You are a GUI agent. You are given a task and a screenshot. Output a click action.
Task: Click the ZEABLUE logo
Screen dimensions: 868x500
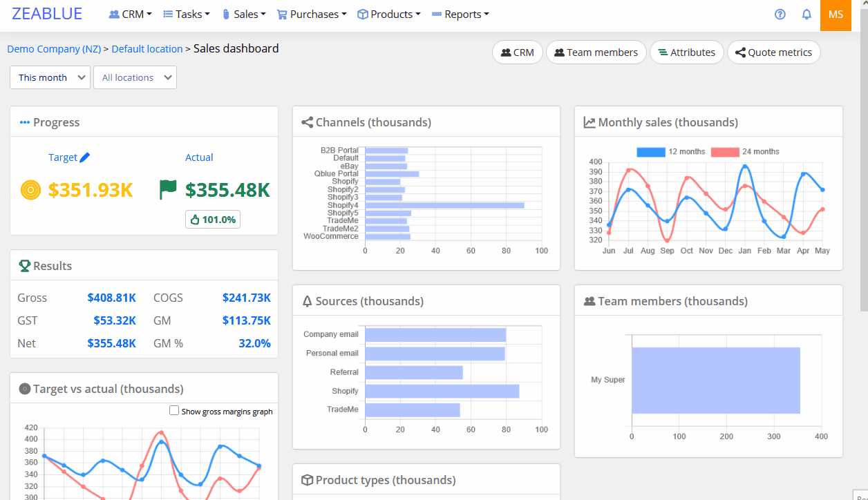click(47, 14)
